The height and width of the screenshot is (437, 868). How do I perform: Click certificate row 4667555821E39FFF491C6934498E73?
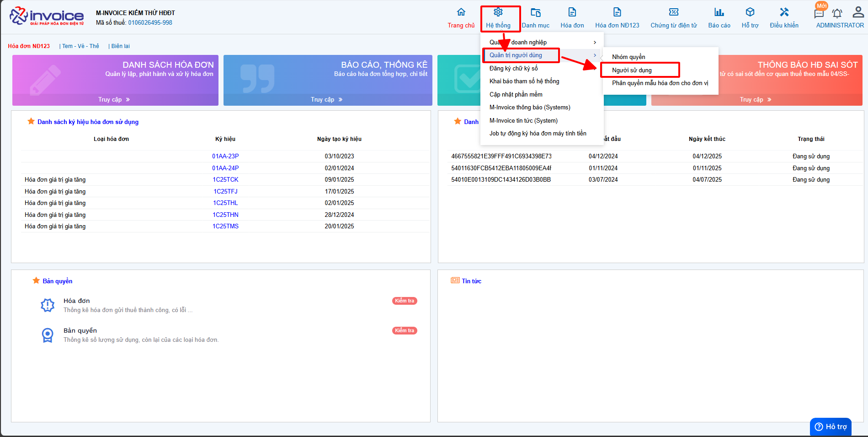[x=655, y=156]
